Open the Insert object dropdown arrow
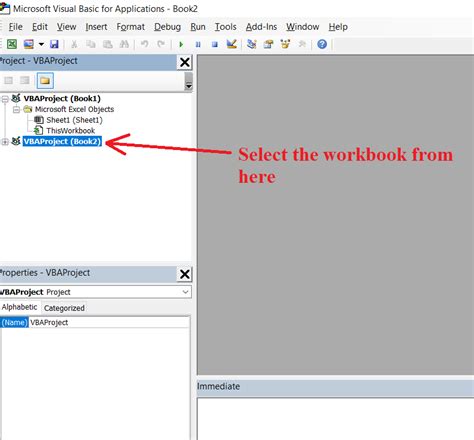The height and width of the screenshot is (440, 474). pos(41,44)
